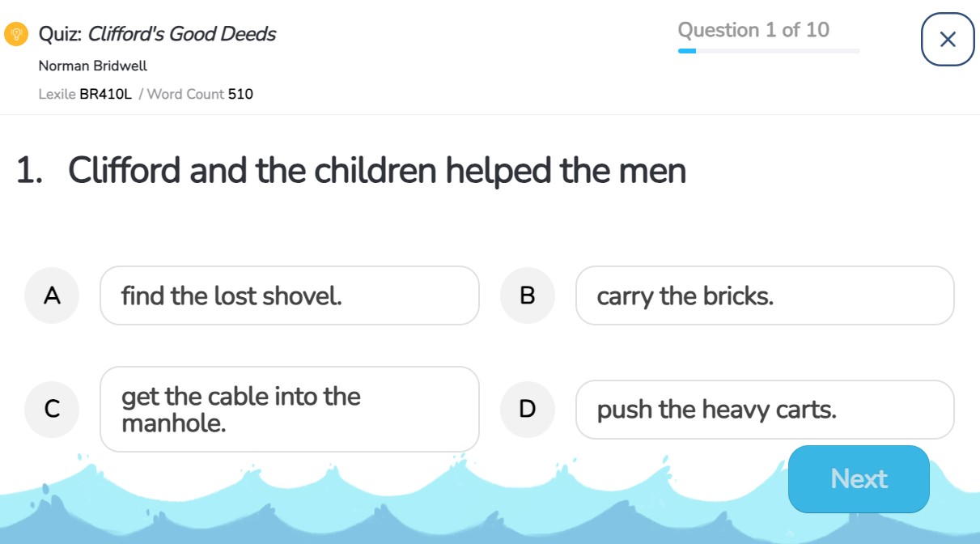Screen dimensions: 980x544
Task: Click author name Norman Bridwell
Action: coord(92,66)
